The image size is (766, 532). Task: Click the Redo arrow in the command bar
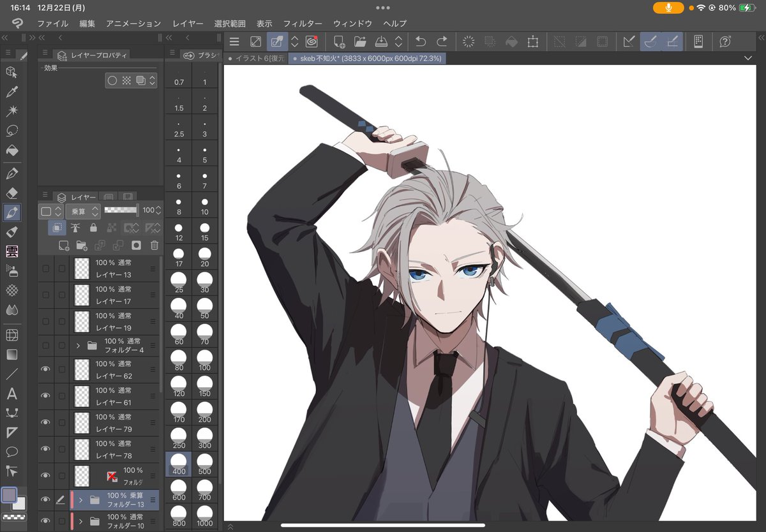[442, 41]
